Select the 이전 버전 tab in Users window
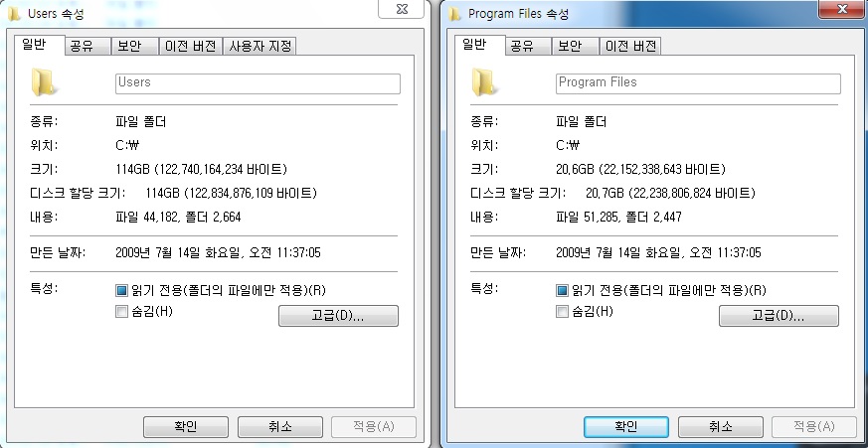This screenshot has height=448, width=868. tap(191, 47)
